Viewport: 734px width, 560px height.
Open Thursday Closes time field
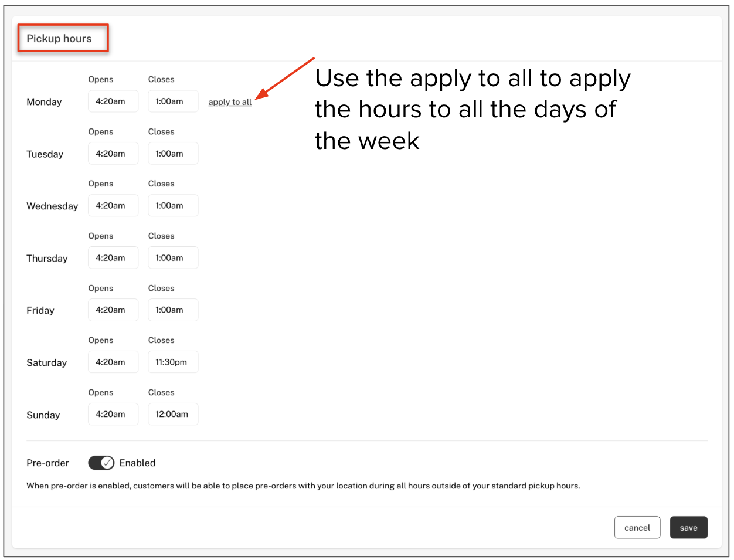tap(173, 257)
